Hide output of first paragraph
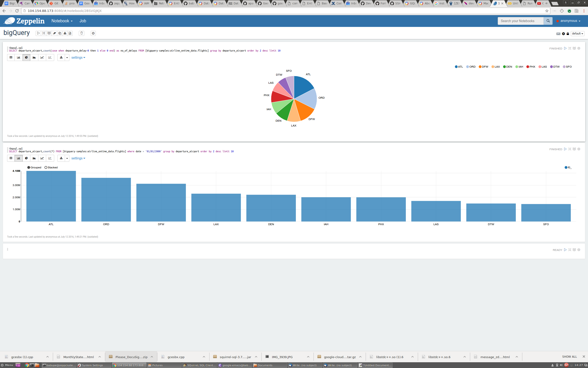 click(574, 48)
